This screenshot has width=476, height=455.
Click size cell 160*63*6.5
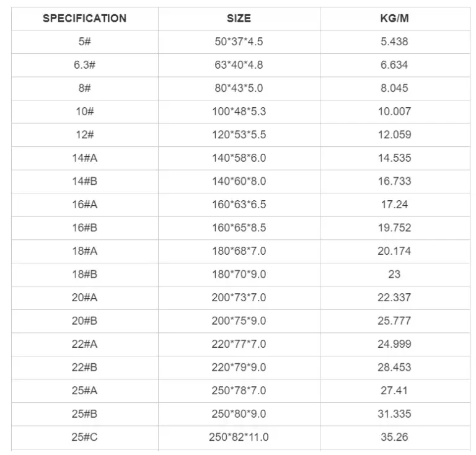(239, 205)
